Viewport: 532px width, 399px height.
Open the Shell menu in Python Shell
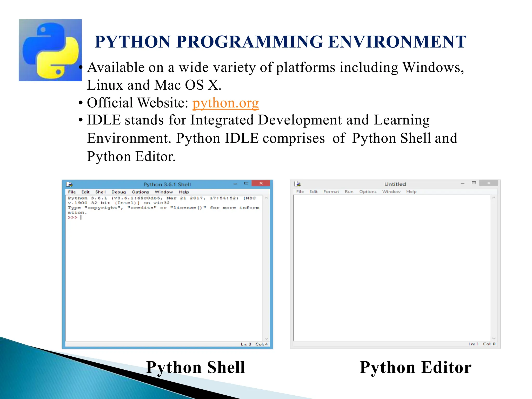tap(100, 192)
